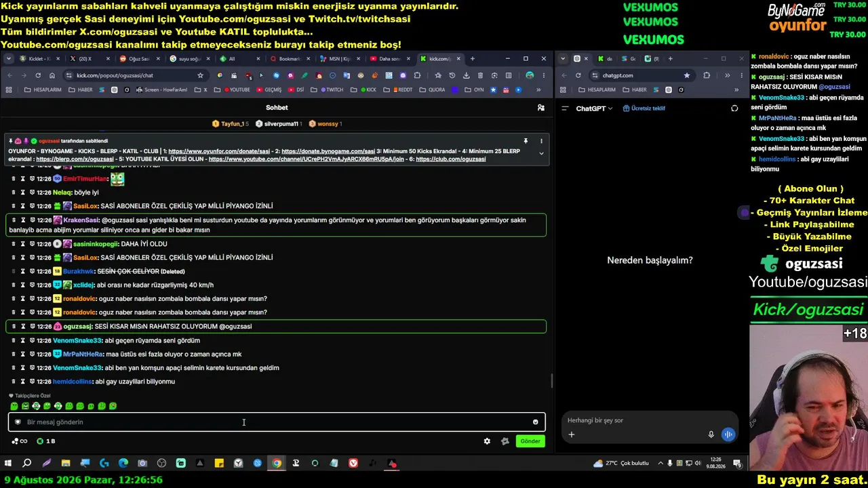Reload the Kick chat page

click(38, 75)
